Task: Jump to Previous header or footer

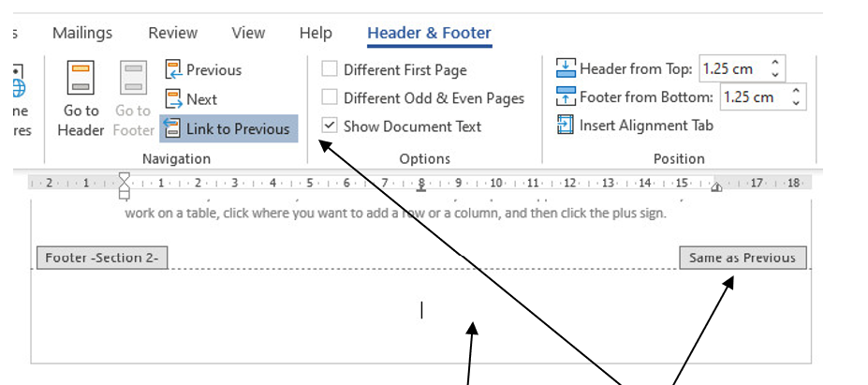Action: click(x=203, y=70)
